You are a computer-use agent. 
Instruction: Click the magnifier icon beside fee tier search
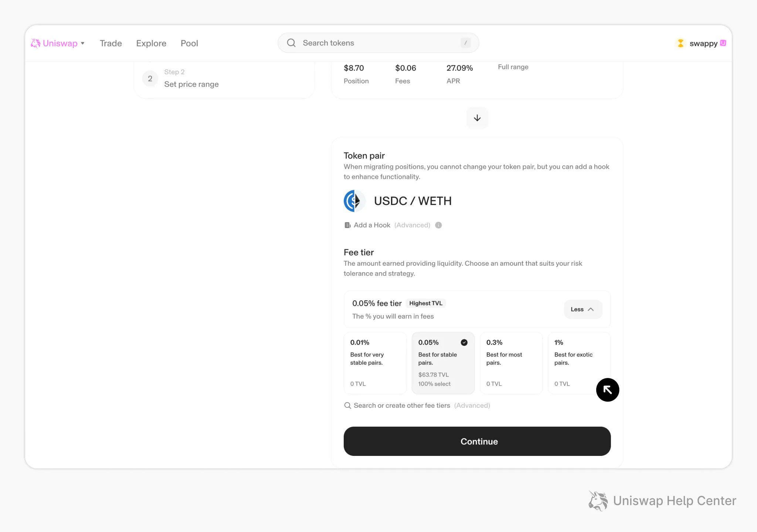click(x=347, y=405)
